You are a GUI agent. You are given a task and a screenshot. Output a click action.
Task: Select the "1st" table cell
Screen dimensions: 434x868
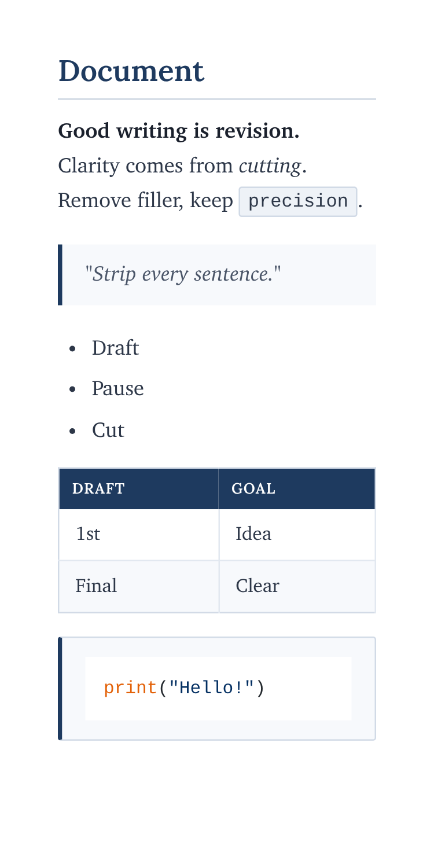coord(88,534)
